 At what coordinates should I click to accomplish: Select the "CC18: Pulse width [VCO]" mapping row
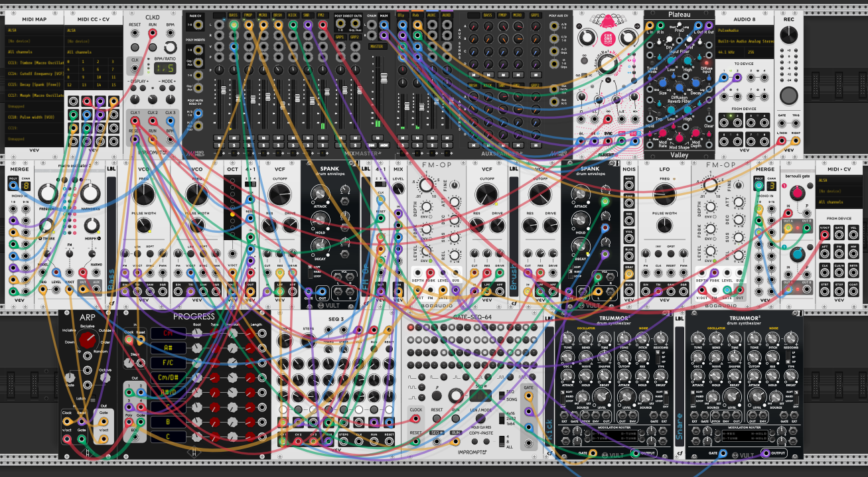[x=34, y=117]
